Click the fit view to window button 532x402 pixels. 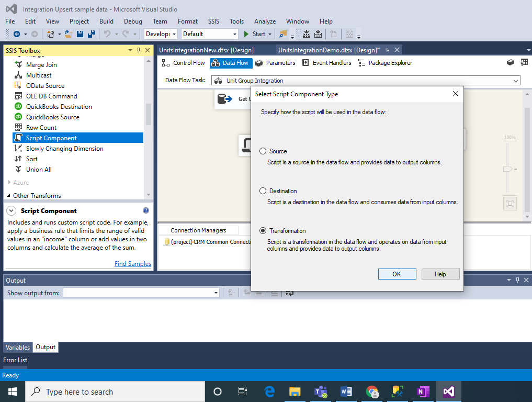coord(510,204)
